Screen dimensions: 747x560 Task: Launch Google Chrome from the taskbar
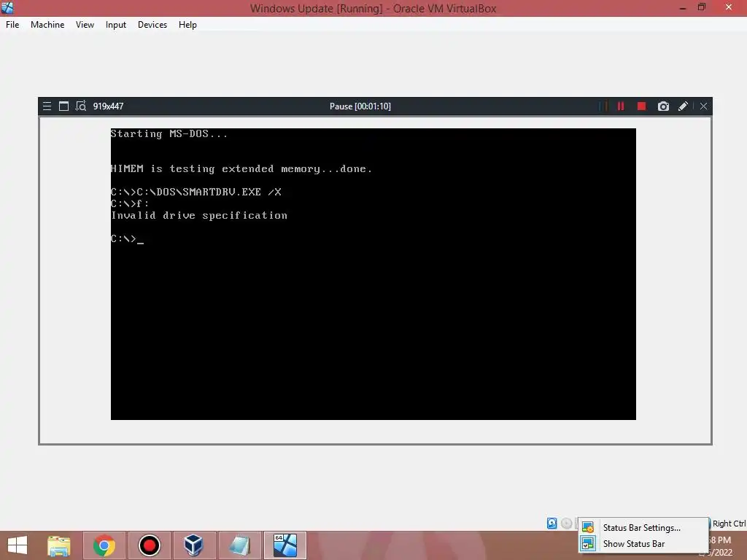[104, 545]
